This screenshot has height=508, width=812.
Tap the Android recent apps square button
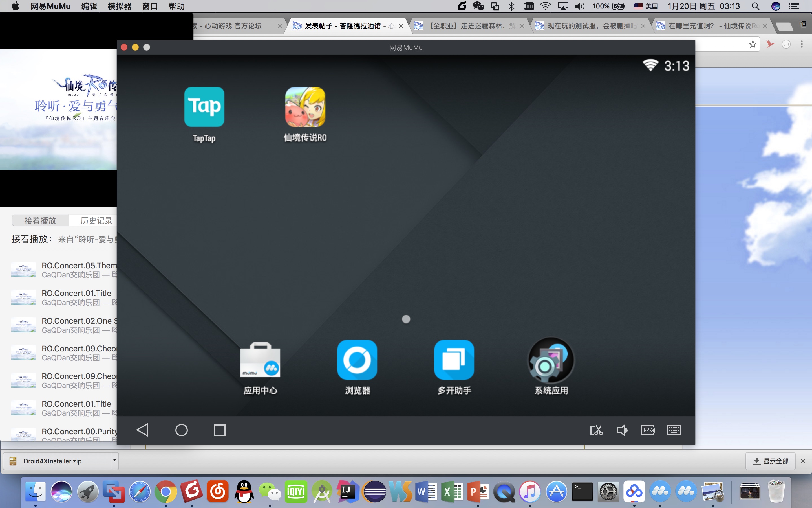pos(219,430)
